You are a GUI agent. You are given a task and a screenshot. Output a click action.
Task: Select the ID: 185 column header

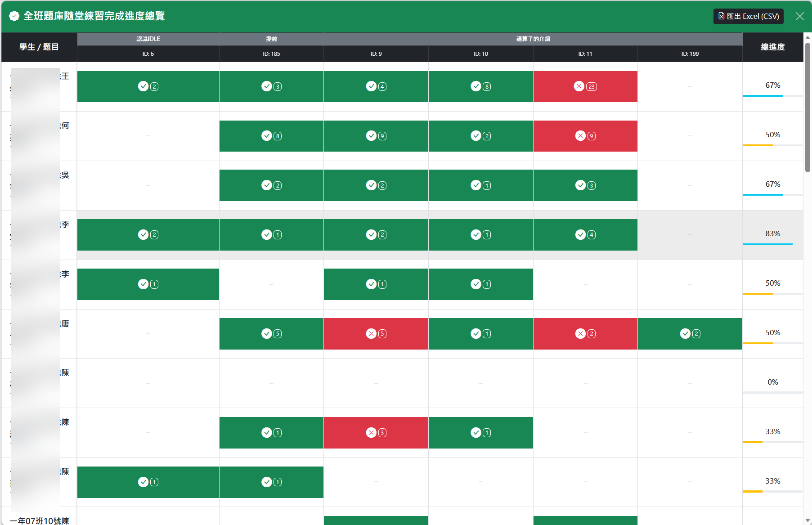271,54
